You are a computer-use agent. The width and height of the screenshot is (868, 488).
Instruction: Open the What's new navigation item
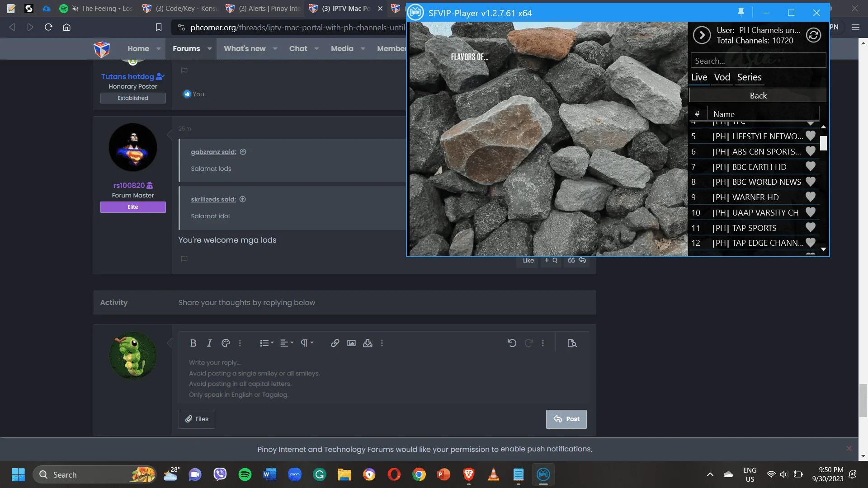pos(245,48)
